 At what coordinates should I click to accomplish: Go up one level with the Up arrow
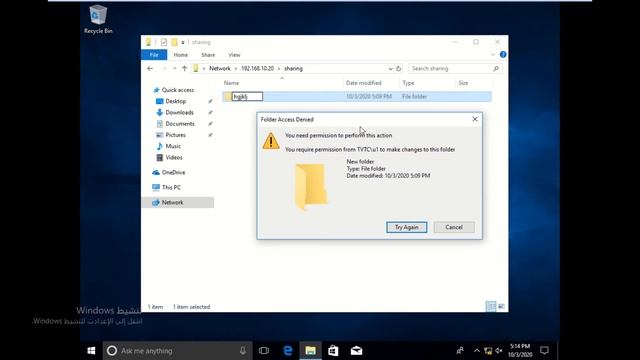click(x=184, y=69)
